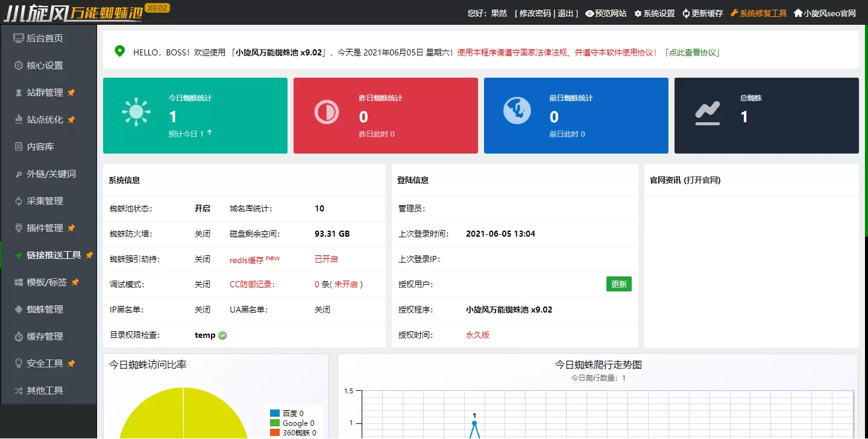This screenshot has width=868, height=439.
Task: Open 核心设置 from the navigation menu
Action: click(x=45, y=65)
